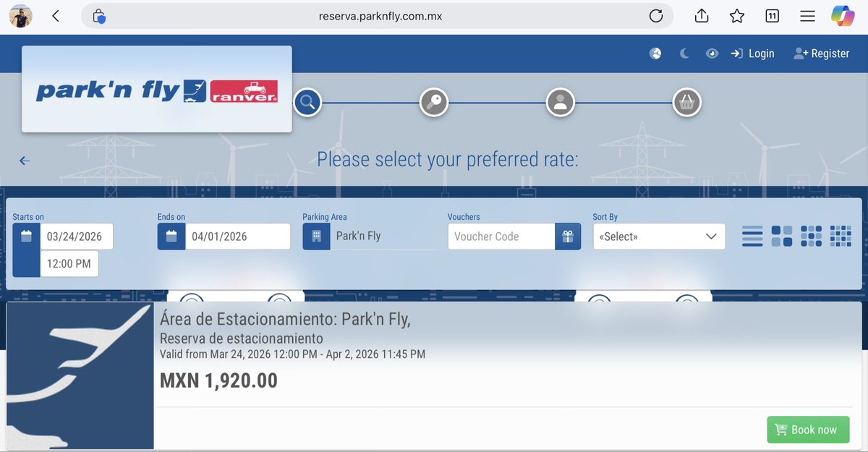This screenshot has width=868, height=452.
Task: Click the Voucher Code input field
Action: (x=501, y=236)
